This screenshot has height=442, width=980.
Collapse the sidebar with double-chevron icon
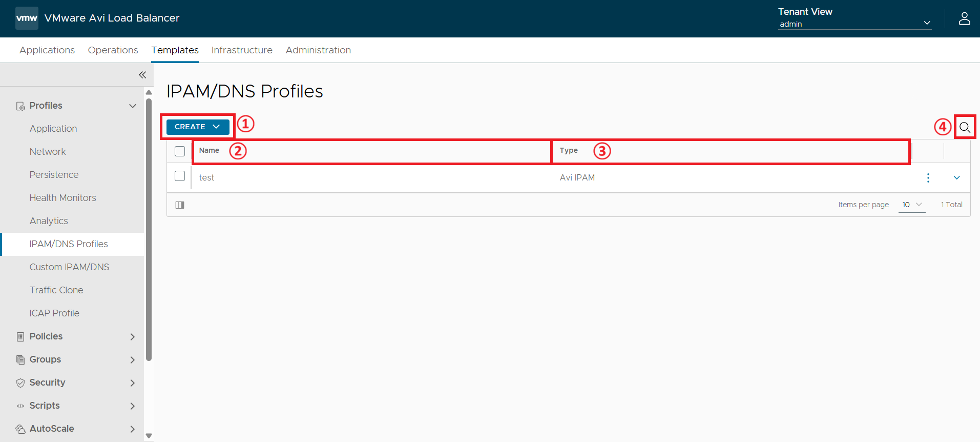point(142,75)
